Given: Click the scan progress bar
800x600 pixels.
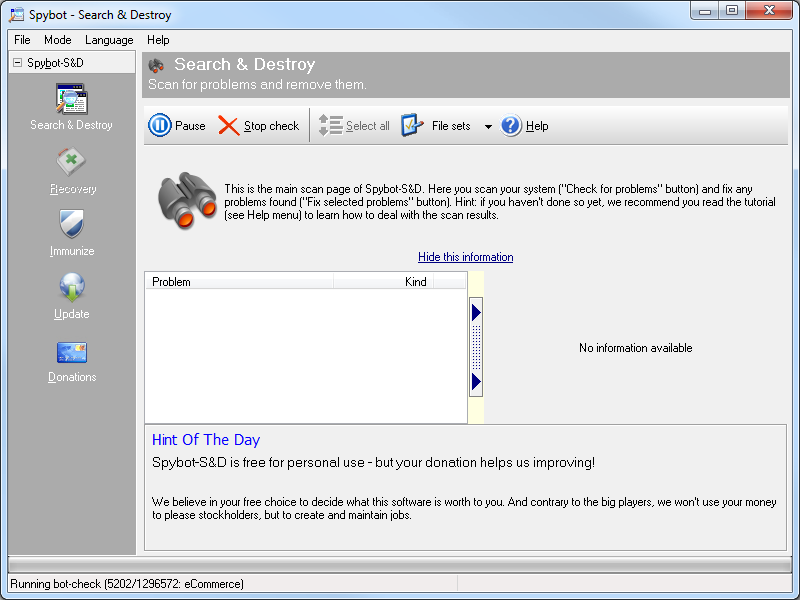Looking at the screenshot, I should 400,564.
